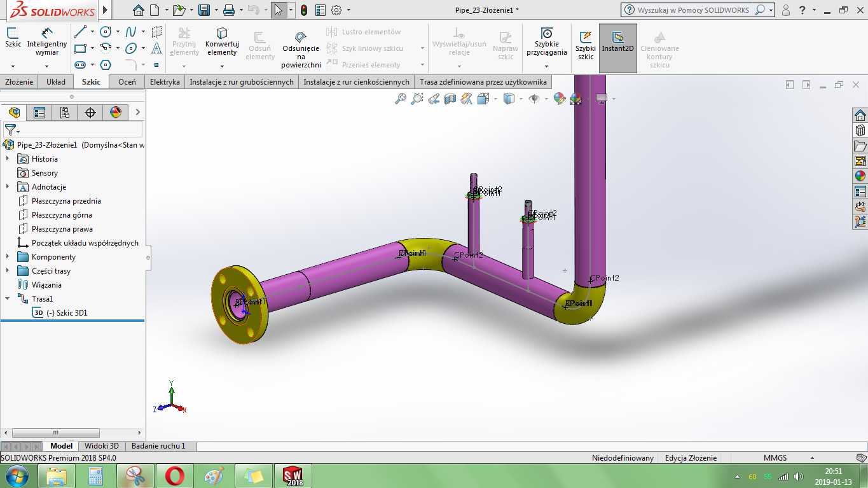Open the Edit Appearance color ball icon
Screen dimensions: 868x488
pyautogui.click(x=560, y=99)
